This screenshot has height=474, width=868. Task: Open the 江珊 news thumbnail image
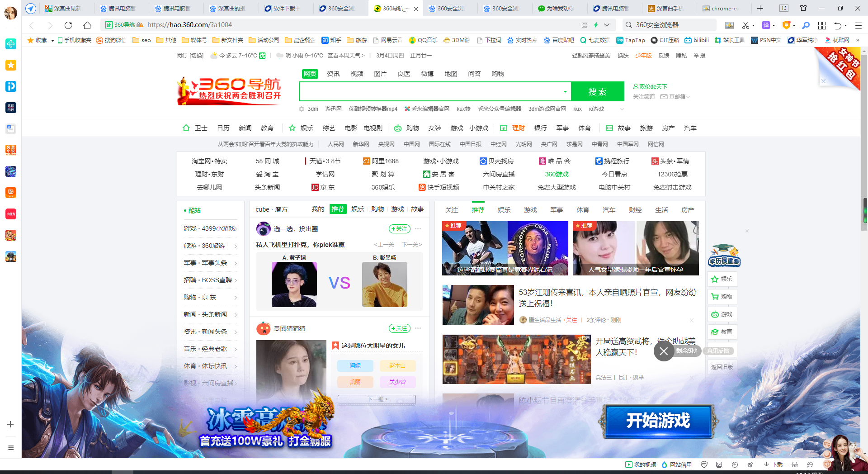click(x=478, y=305)
